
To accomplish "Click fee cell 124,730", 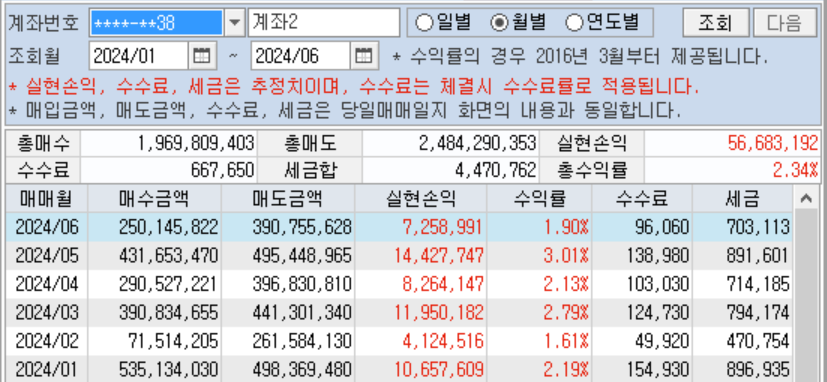I will pos(658,312).
